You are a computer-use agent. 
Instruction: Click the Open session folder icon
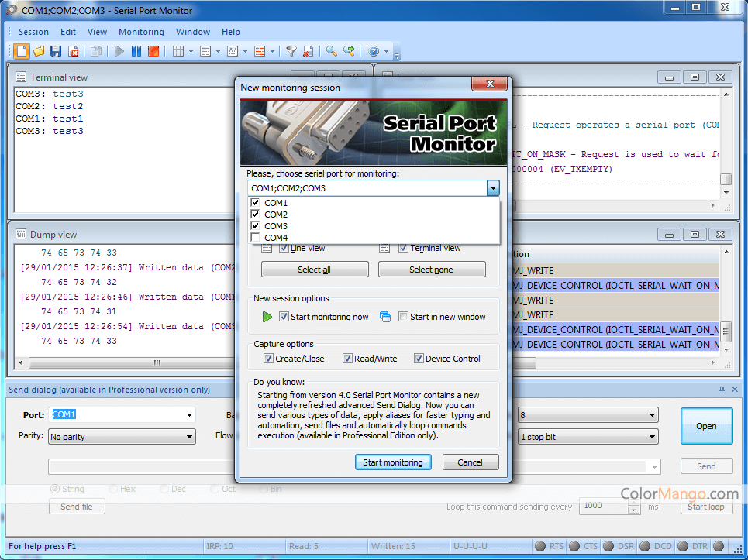[x=39, y=51]
